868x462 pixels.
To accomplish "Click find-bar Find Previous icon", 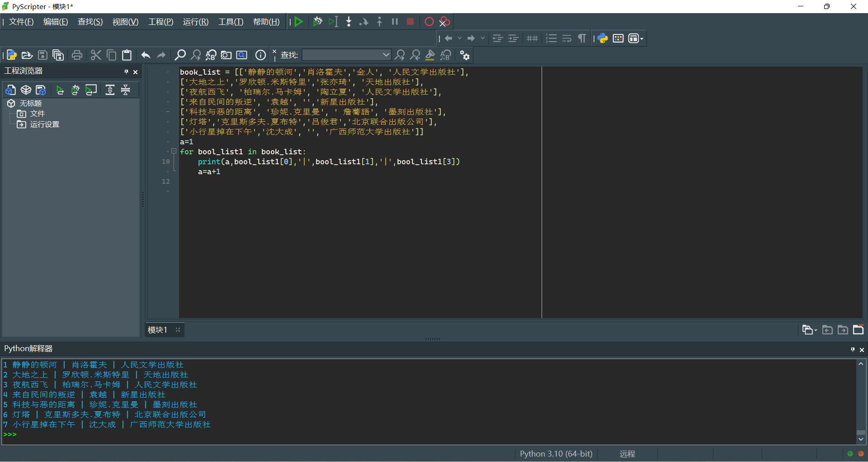I will 415,55.
